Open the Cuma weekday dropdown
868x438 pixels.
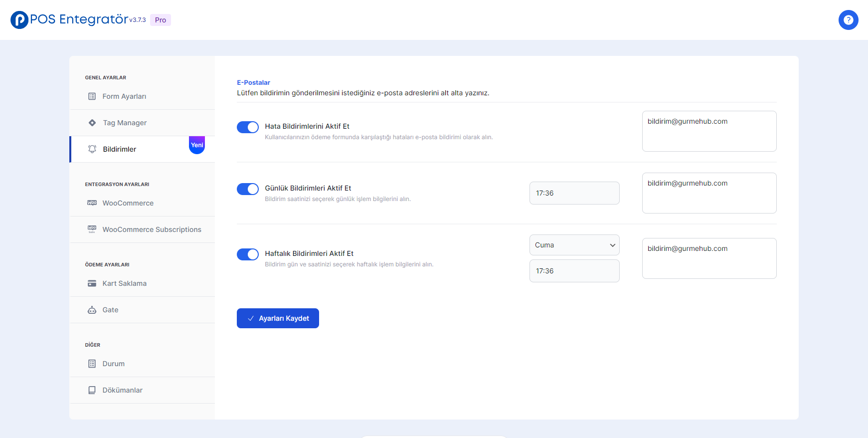pos(574,245)
